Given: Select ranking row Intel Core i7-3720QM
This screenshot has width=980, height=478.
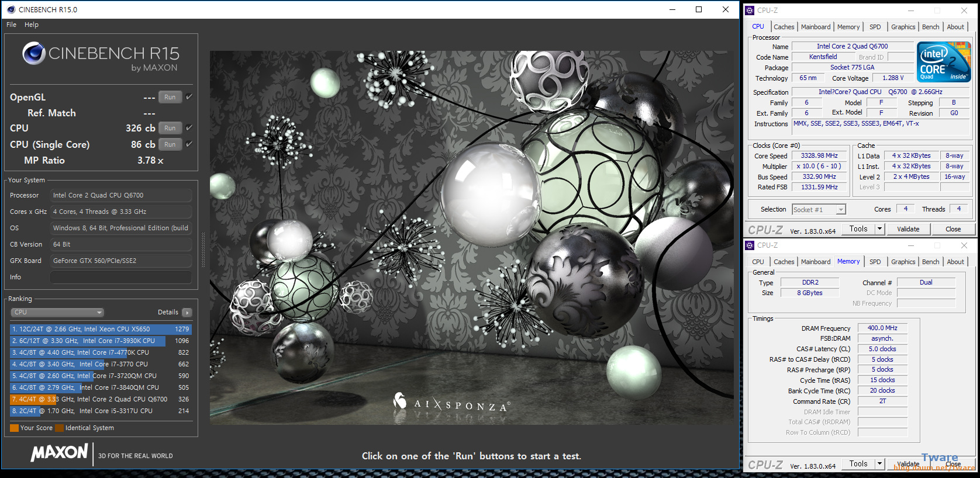Looking at the screenshot, I should pyautogui.click(x=101, y=376).
